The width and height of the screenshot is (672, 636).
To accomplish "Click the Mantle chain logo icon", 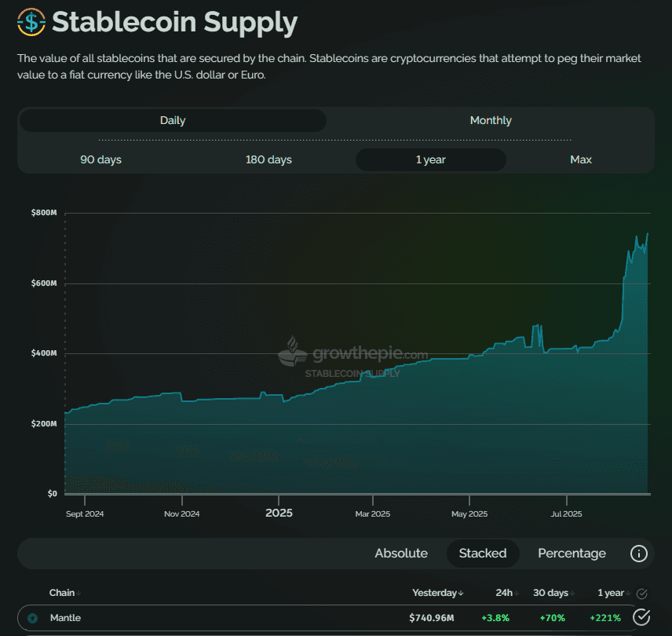I will (x=32, y=618).
